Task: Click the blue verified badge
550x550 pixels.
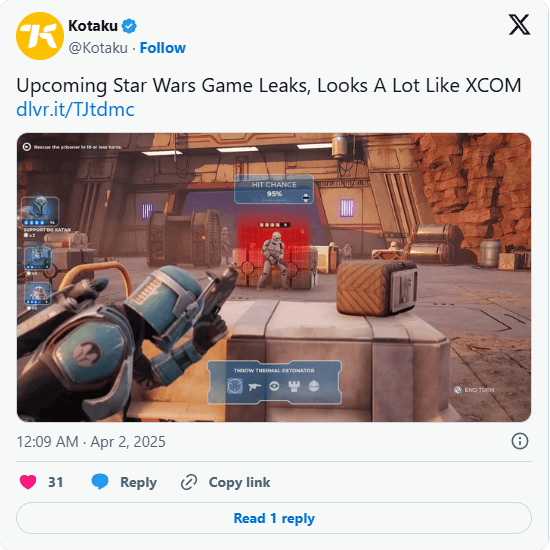Action: tap(129, 26)
